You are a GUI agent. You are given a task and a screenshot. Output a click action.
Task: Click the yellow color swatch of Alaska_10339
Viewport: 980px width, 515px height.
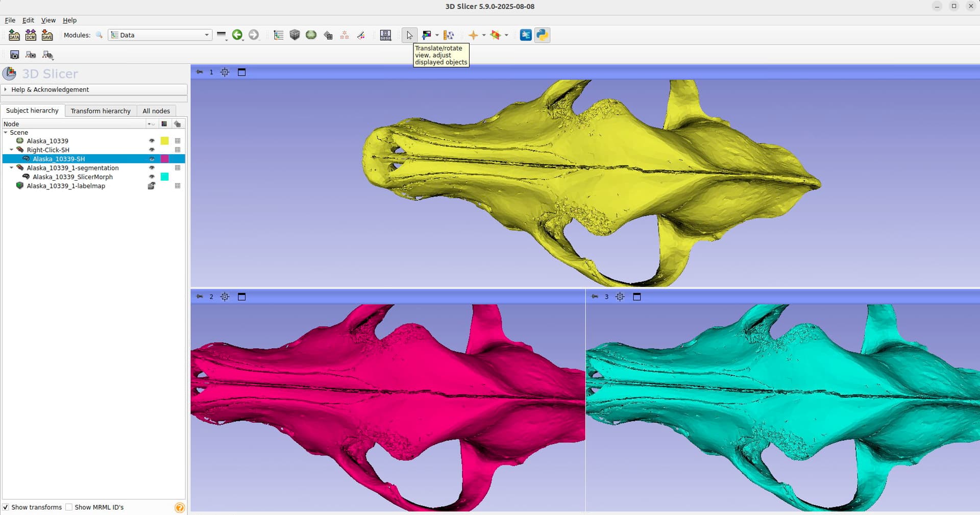point(164,141)
